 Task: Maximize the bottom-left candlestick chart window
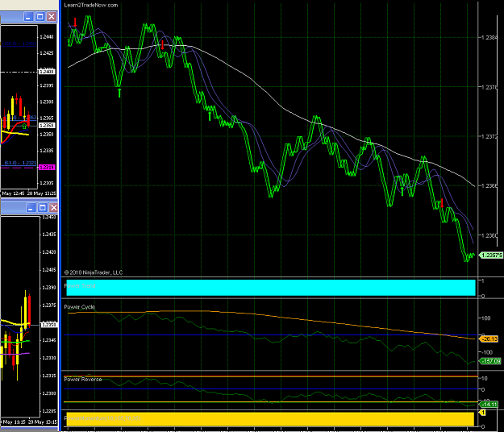tap(43, 207)
